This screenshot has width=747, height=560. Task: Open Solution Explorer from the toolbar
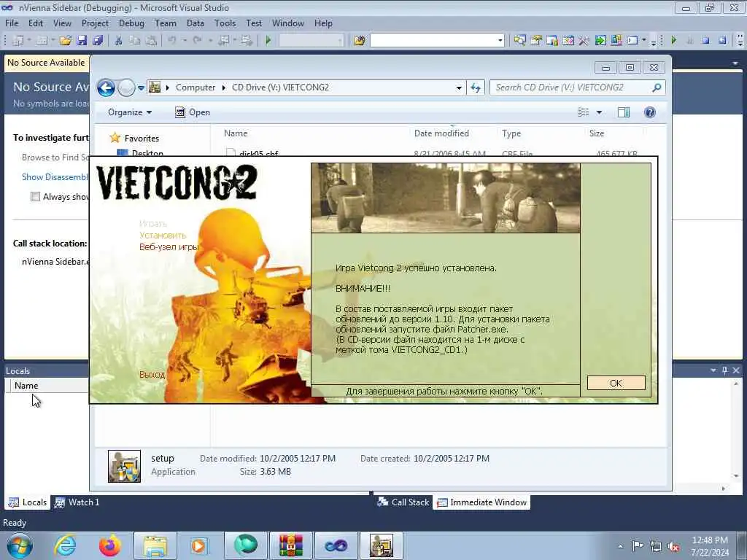pyautogui.click(x=519, y=41)
